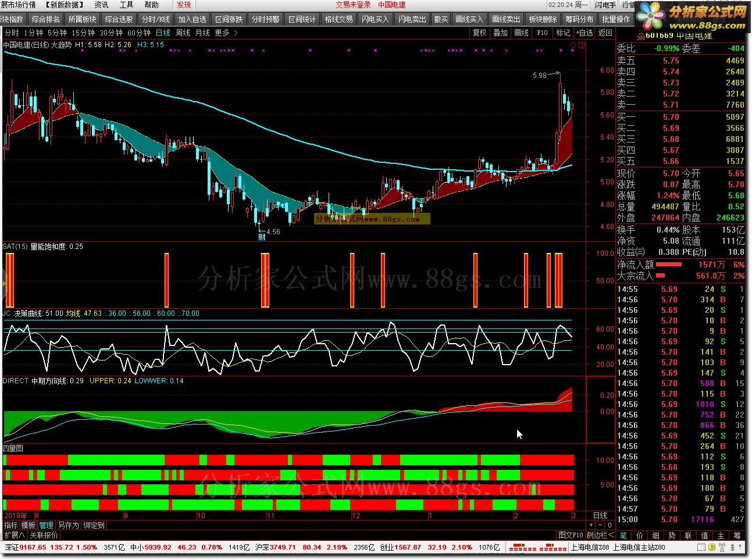
Task: Click the 财 marker under the 4.56 low
Action: pyautogui.click(x=262, y=236)
